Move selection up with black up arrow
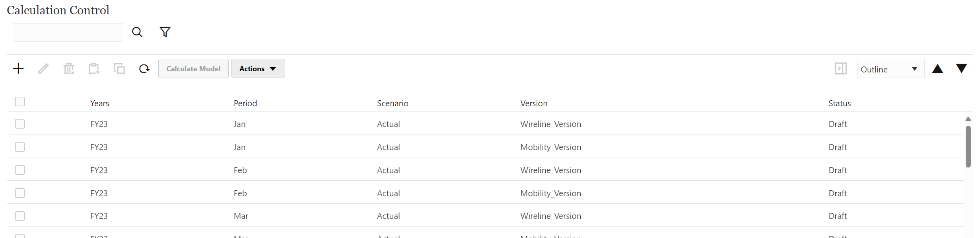This screenshot has height=238, width=980. [937, 69]
